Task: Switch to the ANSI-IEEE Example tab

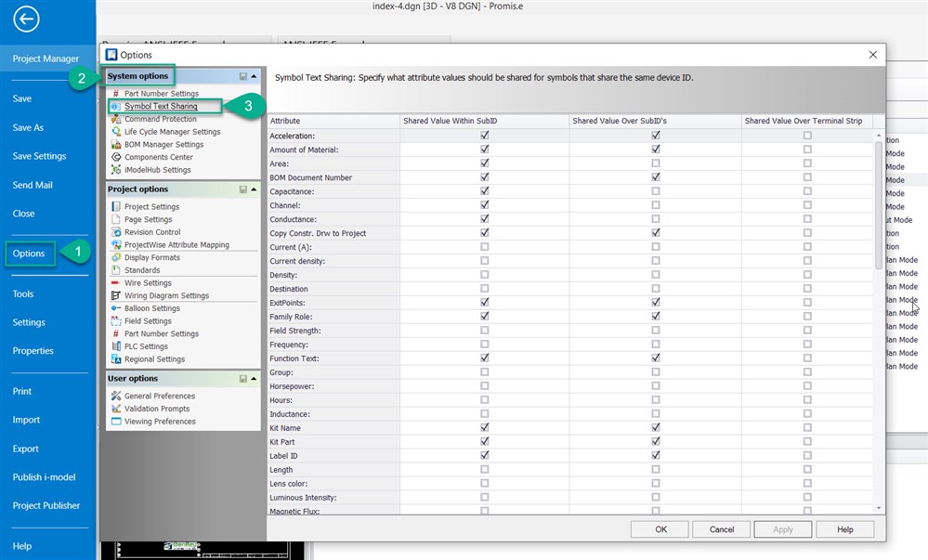Action: pyautogui.click(x=362, y=42)
